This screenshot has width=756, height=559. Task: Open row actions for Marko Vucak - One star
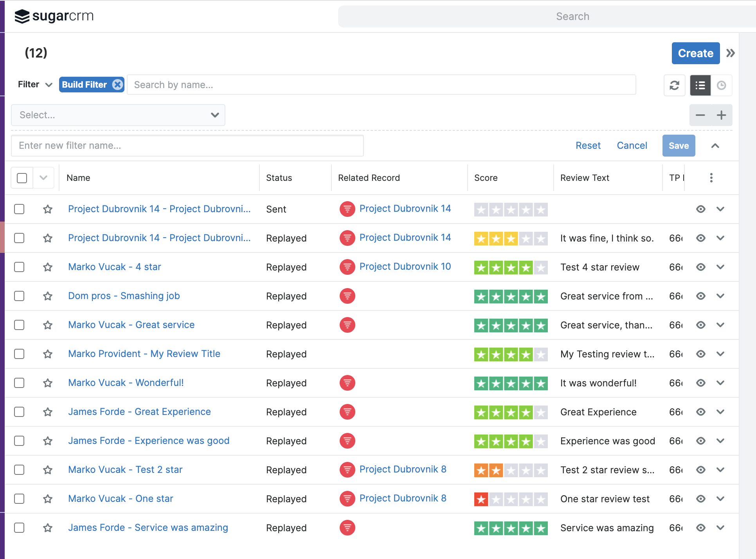720,499
